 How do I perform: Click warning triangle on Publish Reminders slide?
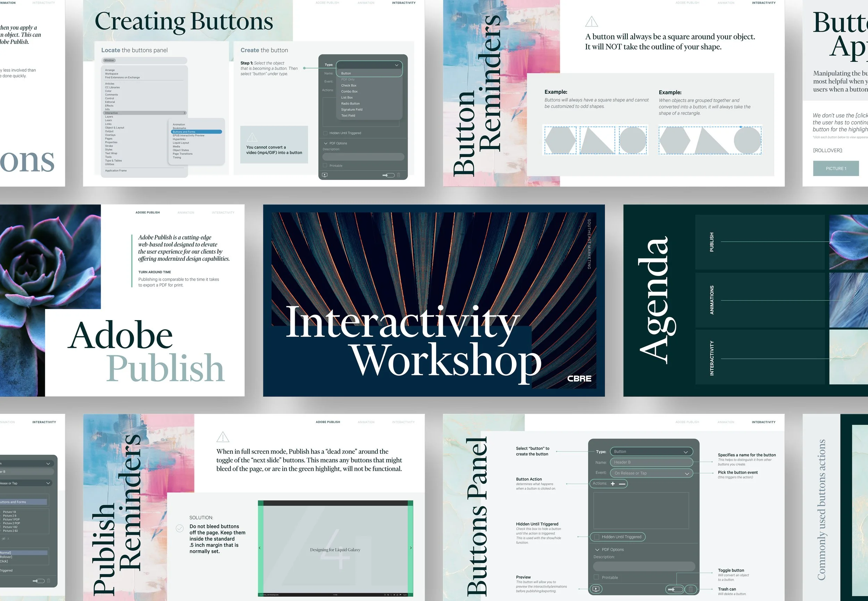click(223, 437)
